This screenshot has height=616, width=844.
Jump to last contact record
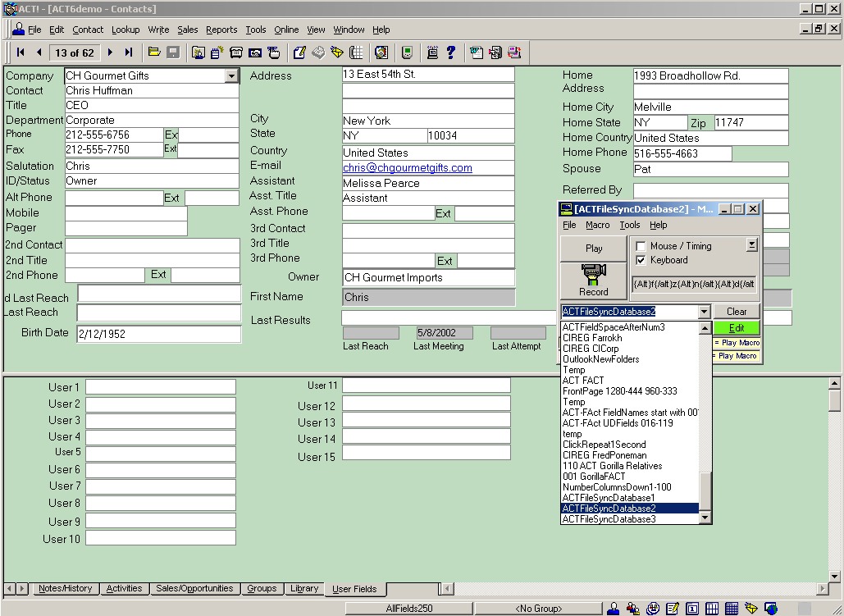128,52
